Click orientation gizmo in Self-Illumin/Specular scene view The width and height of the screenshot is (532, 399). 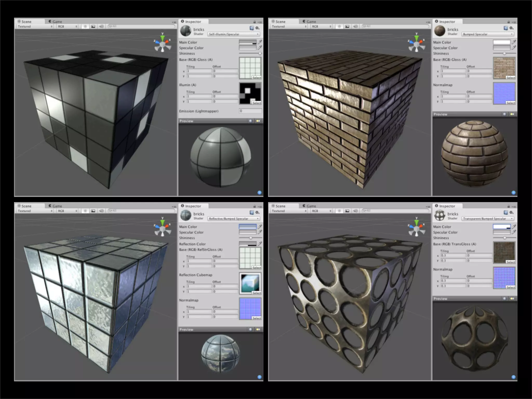click(163, 43)
